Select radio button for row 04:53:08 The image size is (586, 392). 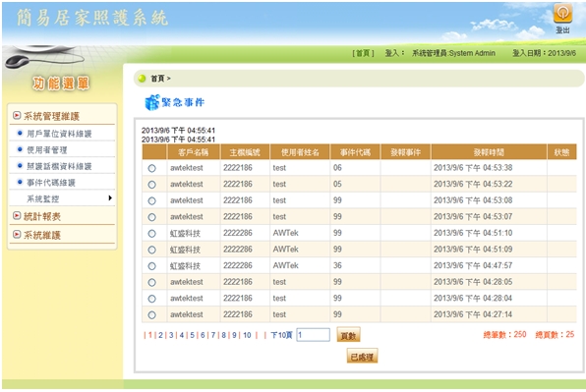pyautogui.click(x=151, y=200)
